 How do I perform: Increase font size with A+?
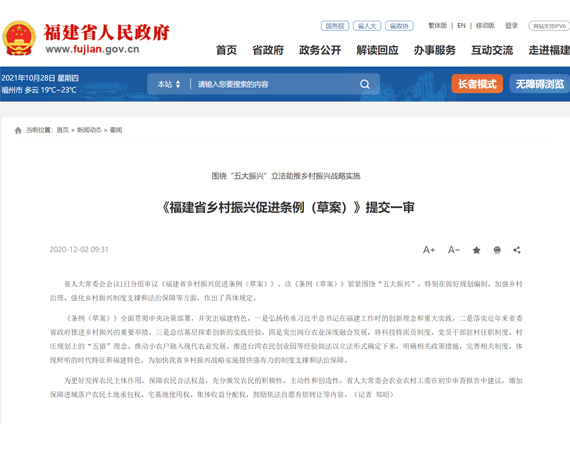point(429,250)
